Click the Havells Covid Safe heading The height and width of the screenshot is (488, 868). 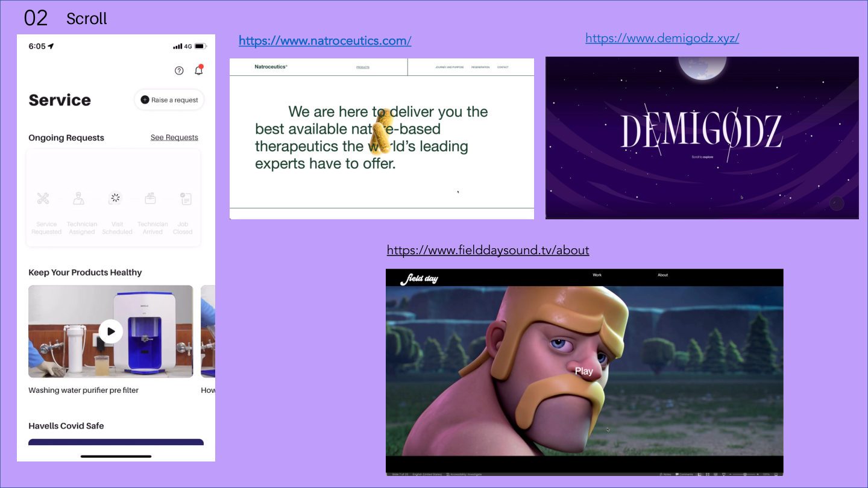pyautogui.click(x=66, y=426)
